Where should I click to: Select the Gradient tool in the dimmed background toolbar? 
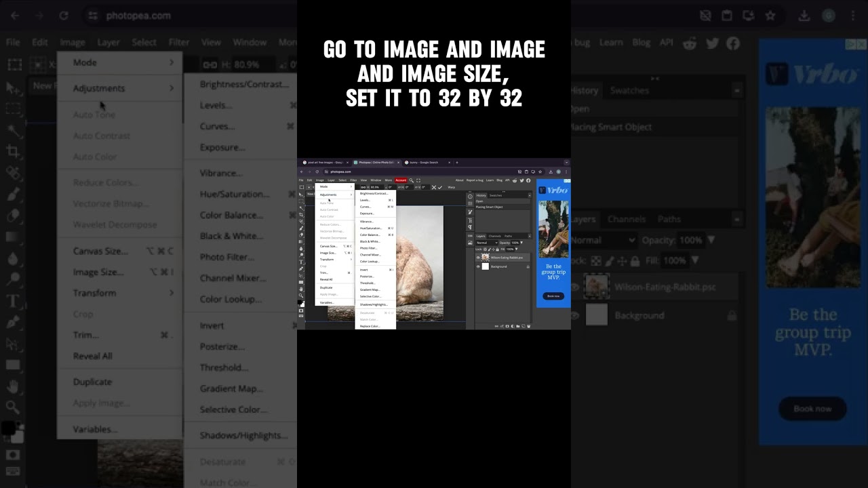(13, 237)
